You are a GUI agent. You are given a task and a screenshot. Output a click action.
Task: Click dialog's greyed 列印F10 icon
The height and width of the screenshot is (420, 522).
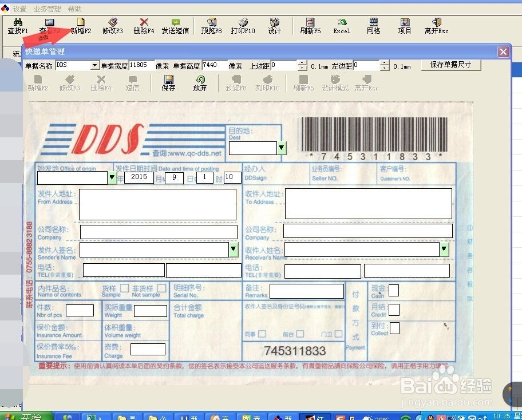click(268, 80)
